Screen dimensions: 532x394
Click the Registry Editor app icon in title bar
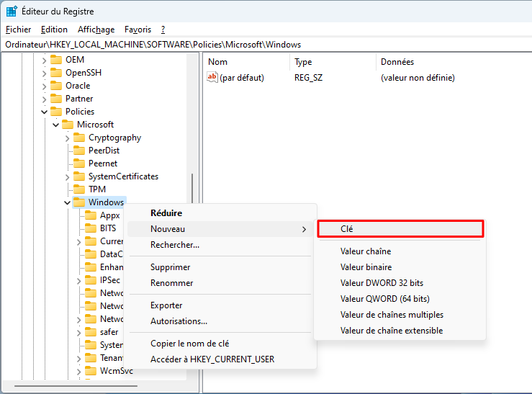[x=12, y=12]
